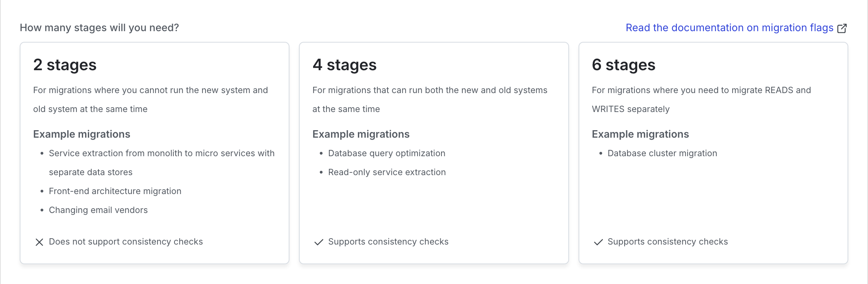Click 'Supports consistency checks' under 4 stages

388,241
